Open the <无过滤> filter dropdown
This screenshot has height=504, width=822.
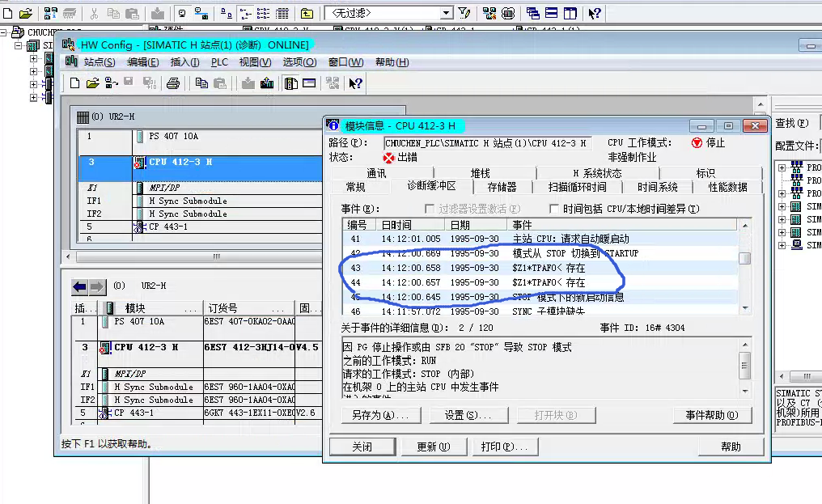coord(446,13)
